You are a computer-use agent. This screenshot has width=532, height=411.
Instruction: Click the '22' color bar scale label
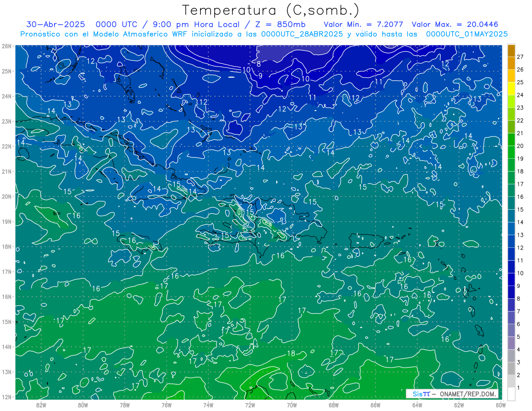click(520, 120)
